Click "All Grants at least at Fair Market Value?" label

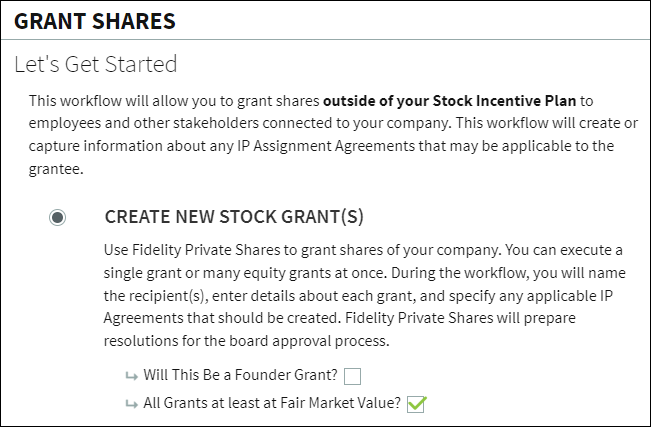coord(272,403)
